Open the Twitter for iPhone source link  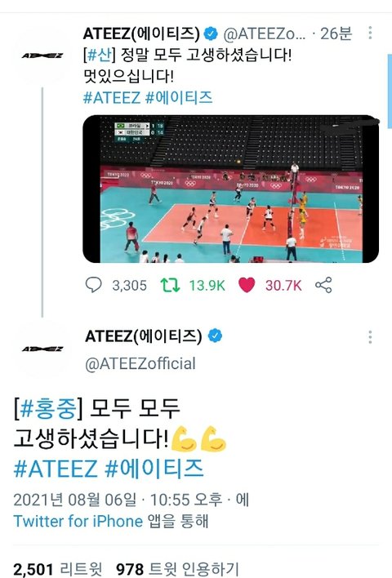(78, 521)
